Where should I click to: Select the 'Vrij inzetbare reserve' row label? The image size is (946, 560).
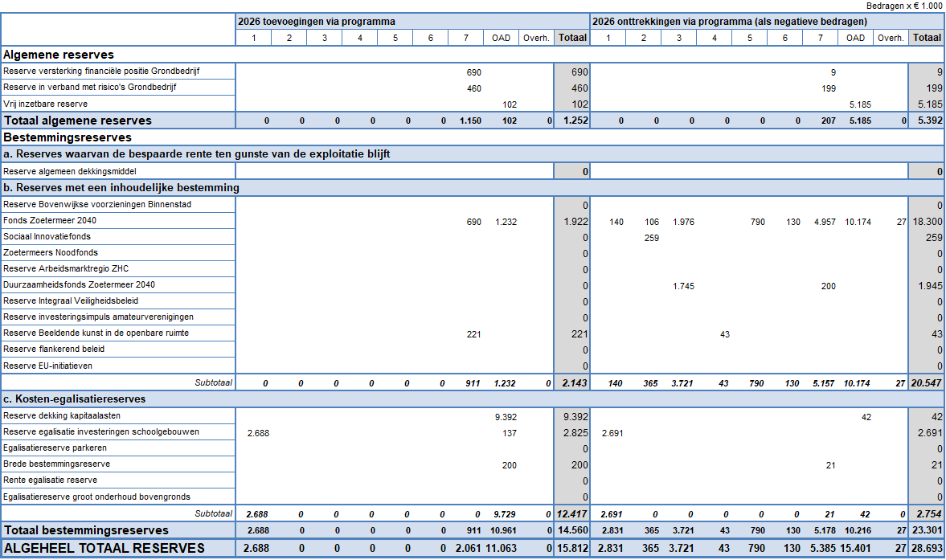click(46, 104)
